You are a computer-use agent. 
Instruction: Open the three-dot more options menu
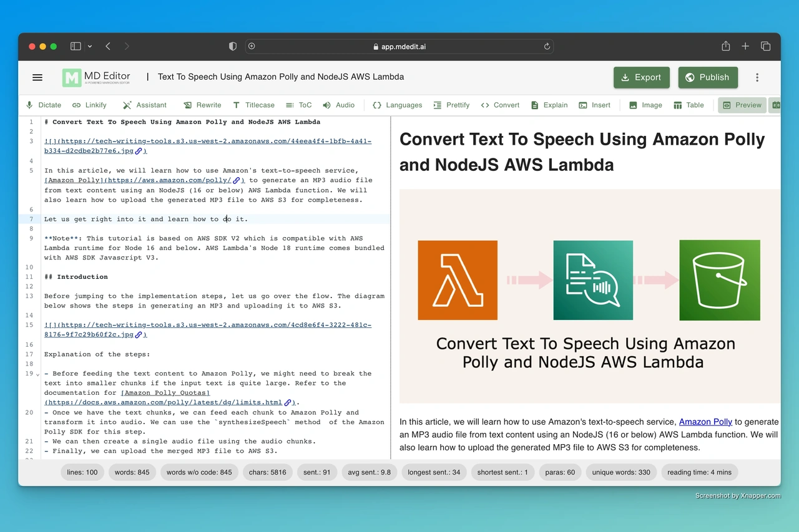pyautogui.click(x=757, y=77)
